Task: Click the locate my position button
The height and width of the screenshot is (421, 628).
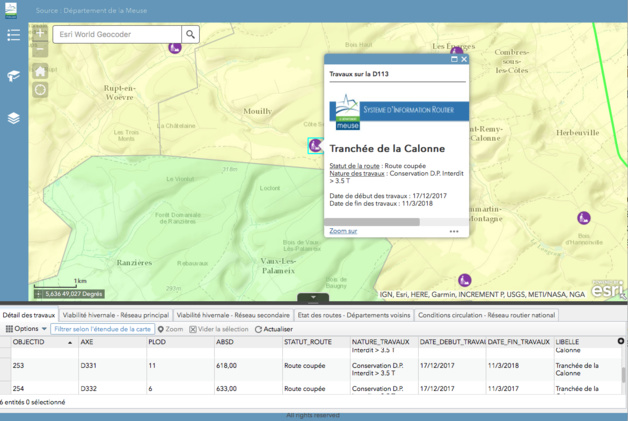Action: click(40, 90)
